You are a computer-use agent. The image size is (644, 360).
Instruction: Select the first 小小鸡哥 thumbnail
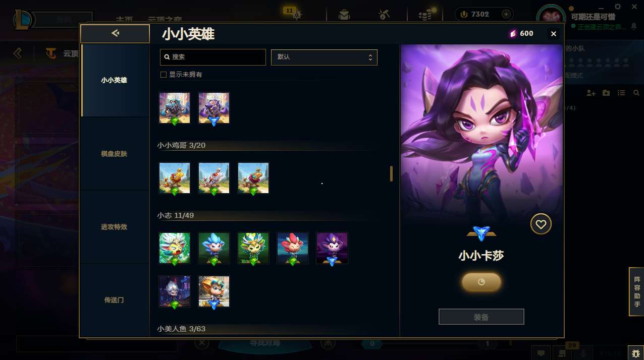tap(175, 178)
